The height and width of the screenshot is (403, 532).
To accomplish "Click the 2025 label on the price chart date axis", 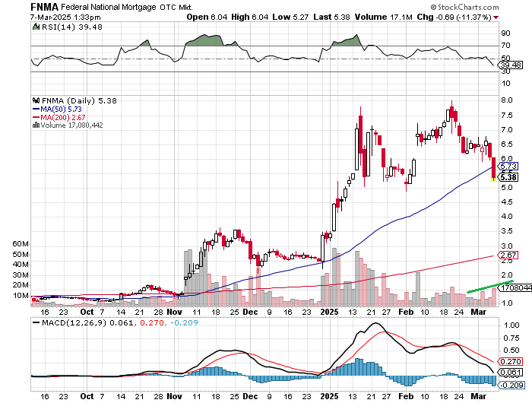I will [x=329, y=312].
